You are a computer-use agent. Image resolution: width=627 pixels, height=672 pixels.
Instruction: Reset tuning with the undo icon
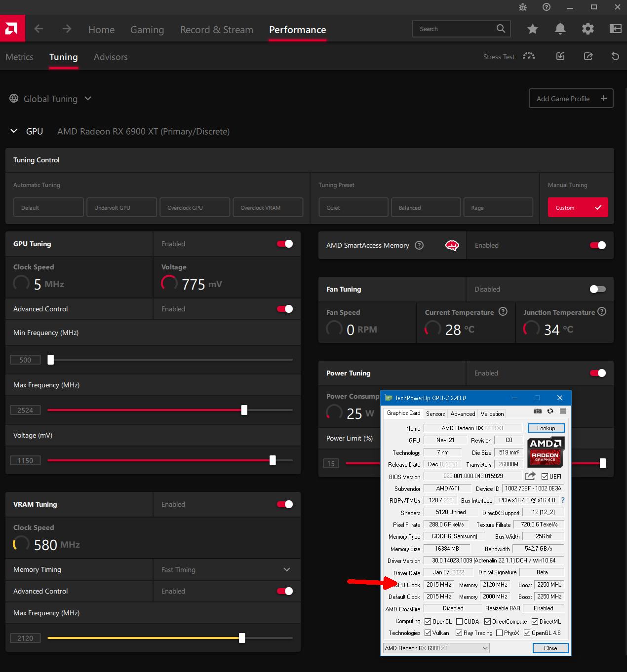615,56
